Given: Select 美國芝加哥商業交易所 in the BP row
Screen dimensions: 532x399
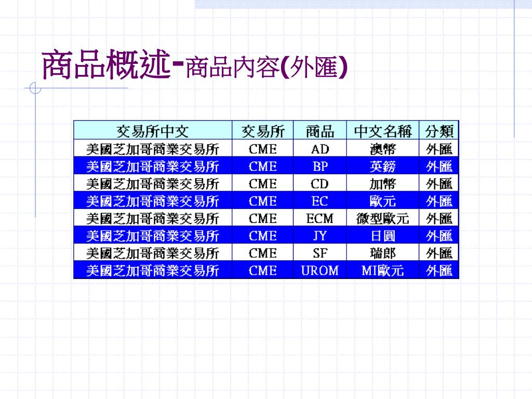Looking at the screenshot, I should pyautogui.click(x=153, y=166).
